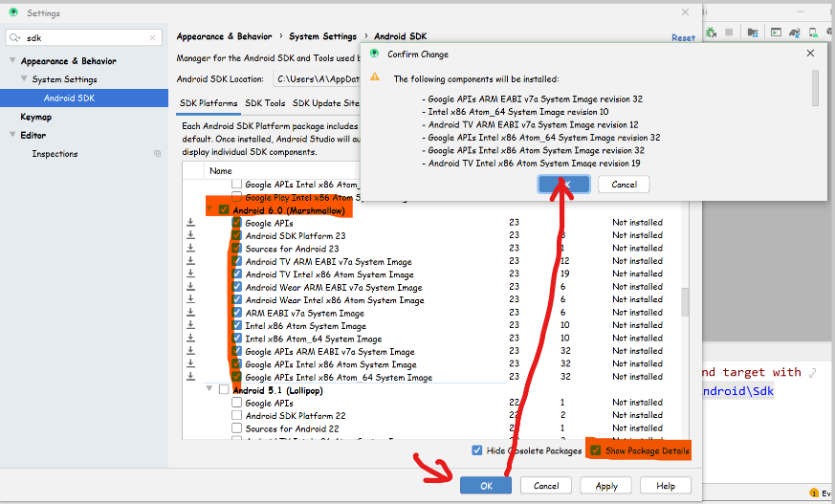The width and height of the screenshot is (835, 504).
Task: Click the Sync Gradle elephant icon
Action: (x=795, y=33)
